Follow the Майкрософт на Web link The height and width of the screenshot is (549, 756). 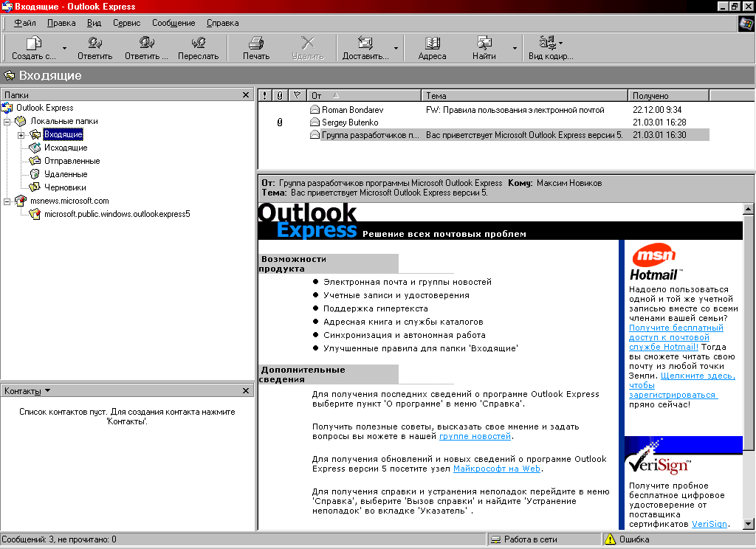click(x=497, y=469)
